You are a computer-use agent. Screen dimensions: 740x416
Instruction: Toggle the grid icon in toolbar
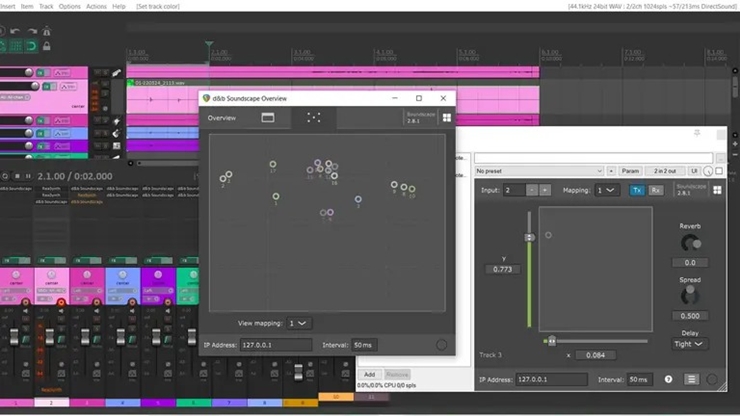(16, 46)
